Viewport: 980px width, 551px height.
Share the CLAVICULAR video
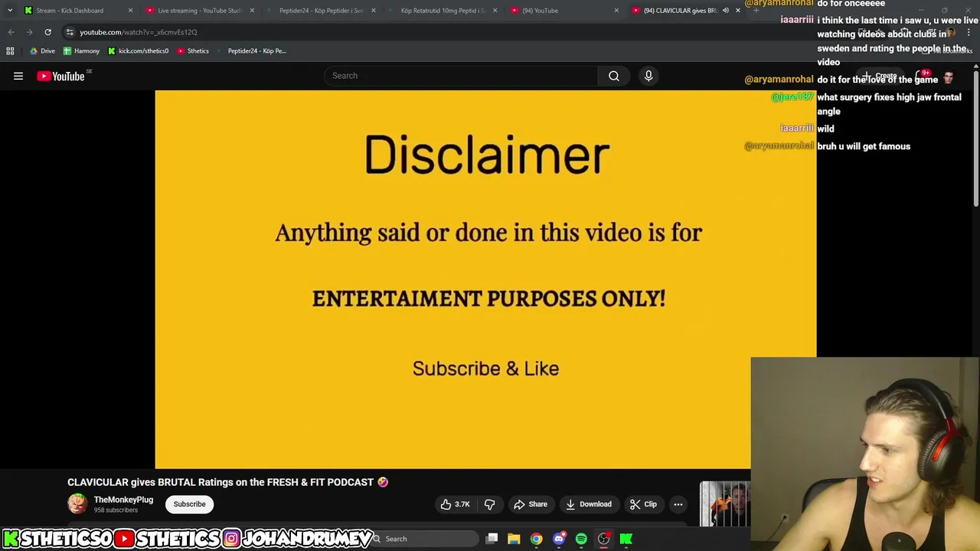pos(531,504)
